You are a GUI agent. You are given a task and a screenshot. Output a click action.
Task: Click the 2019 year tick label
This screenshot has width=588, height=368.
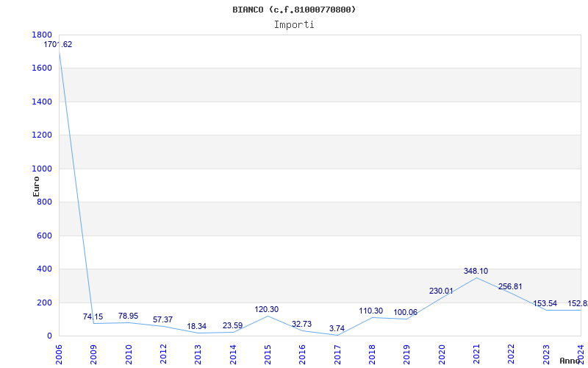coord(406,354)
